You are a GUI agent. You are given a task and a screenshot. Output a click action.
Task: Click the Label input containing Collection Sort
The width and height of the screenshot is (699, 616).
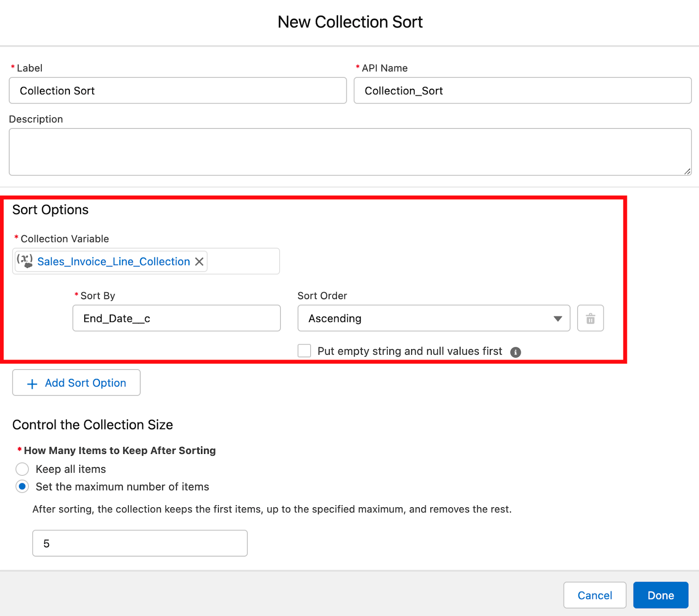pos(177,91)
